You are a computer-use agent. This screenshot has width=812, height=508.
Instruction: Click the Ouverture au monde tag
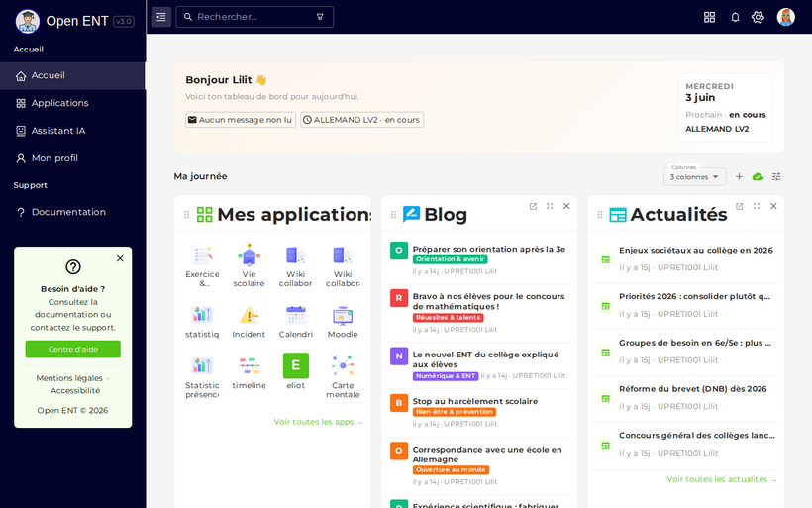[451, 470]
